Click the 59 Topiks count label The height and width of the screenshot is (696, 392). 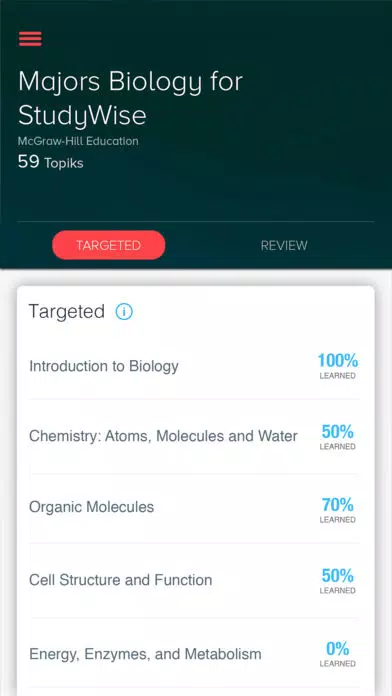pos(51,162)
